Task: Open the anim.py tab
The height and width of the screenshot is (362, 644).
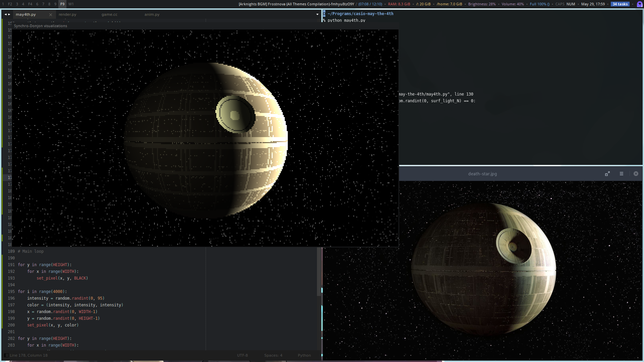Action: point(152,14)
